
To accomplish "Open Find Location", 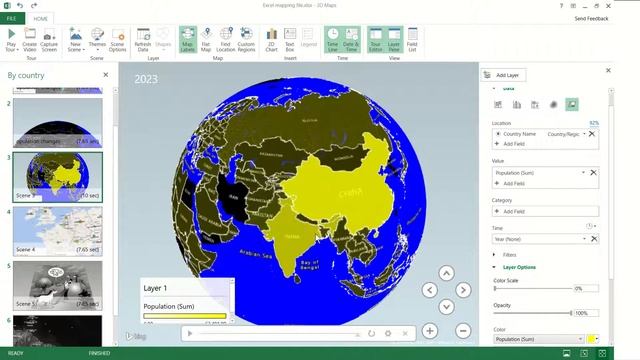I will tap(226, 40).
